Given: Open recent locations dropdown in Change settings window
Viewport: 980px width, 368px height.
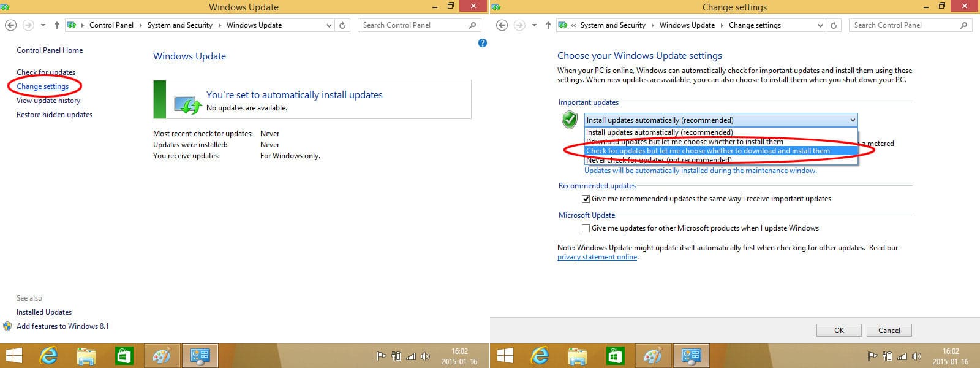Looking at the screenshot, I should pyautogui.click(x=534, y=25).
